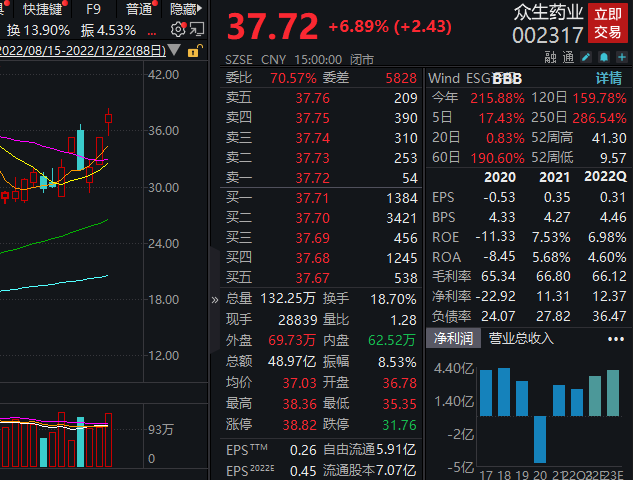Select the 买三 price 37.69
The width and height of the screenshot is (633, 480).
pos(312,238)
